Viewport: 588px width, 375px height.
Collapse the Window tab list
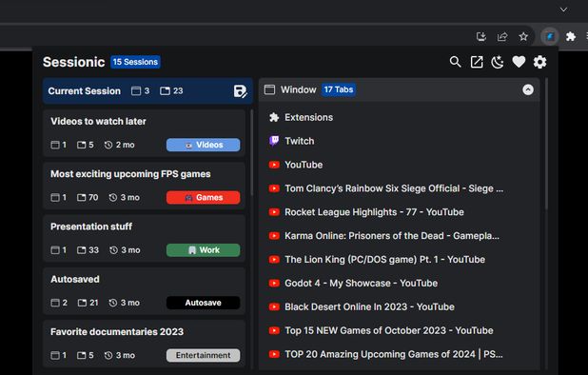pos(528,89)
